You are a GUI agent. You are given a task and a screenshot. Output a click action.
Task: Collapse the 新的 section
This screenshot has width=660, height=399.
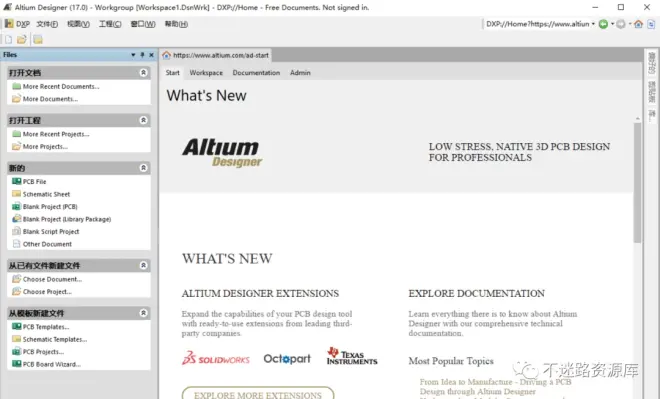click(143, 168)
